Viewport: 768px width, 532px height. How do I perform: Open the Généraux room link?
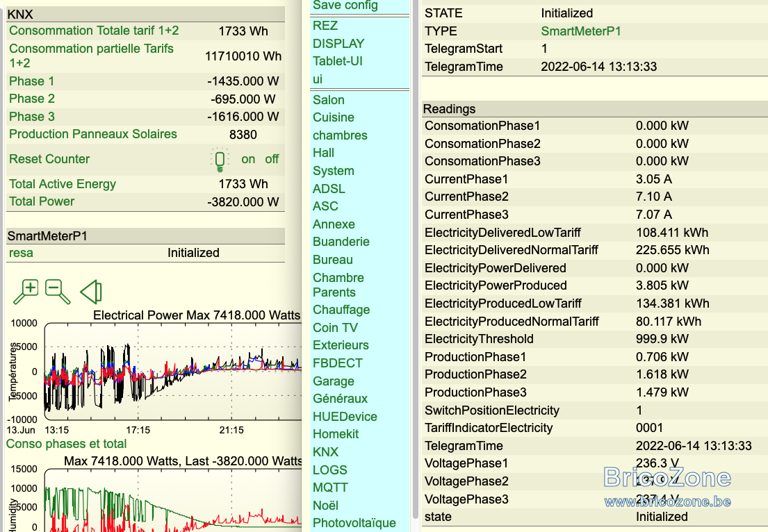pyautogui.click(x=341, y=399)
